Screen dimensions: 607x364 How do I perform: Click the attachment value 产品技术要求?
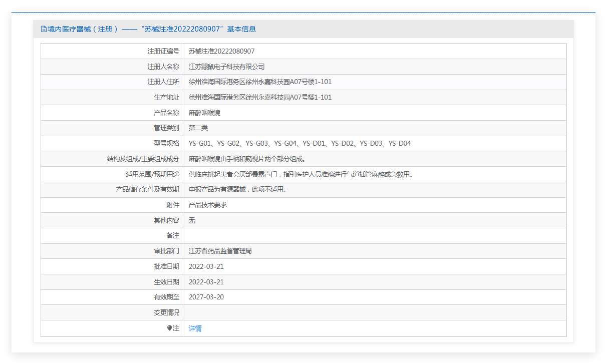click(207, 205)
